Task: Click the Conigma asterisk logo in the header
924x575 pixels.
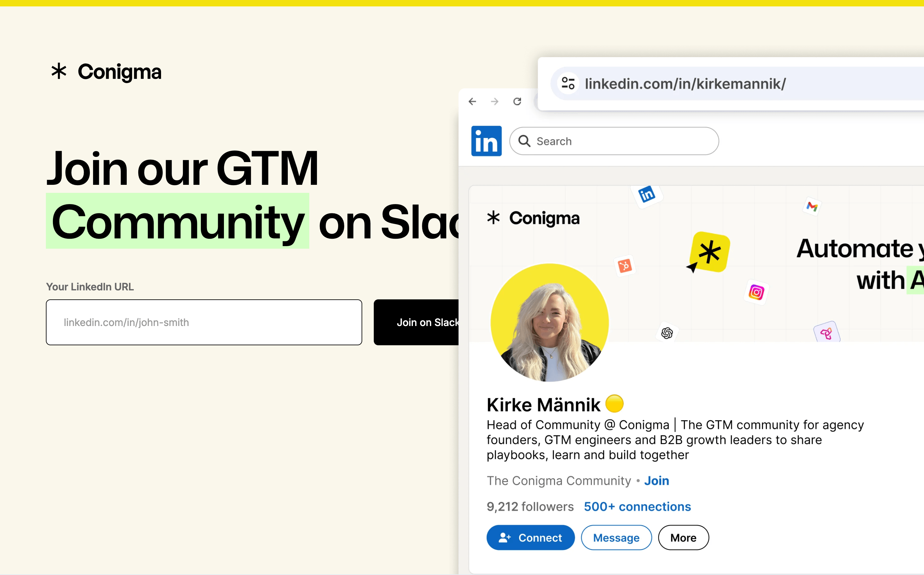Action: coord(59,71)
